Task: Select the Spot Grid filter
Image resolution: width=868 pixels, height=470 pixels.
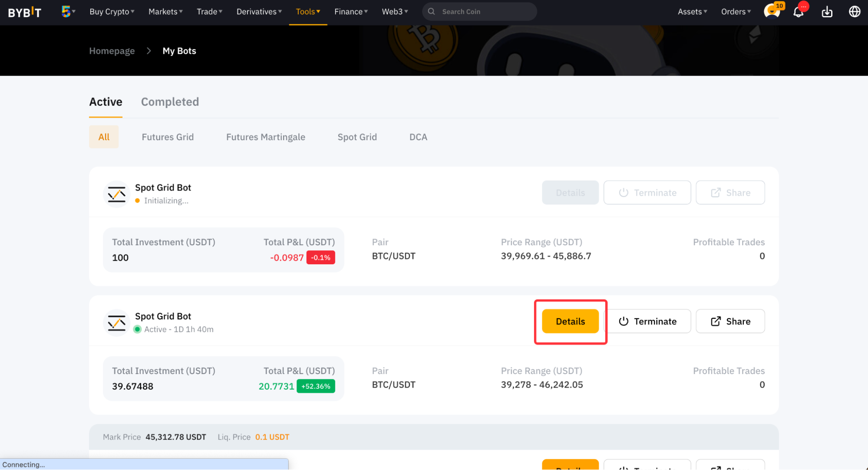Action: coord(357,137)
